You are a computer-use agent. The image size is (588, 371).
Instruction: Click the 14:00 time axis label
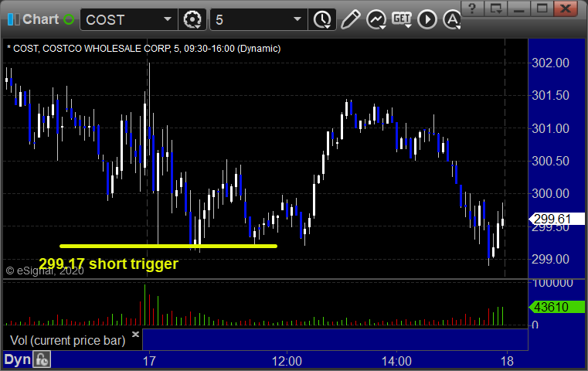(396, 361)
